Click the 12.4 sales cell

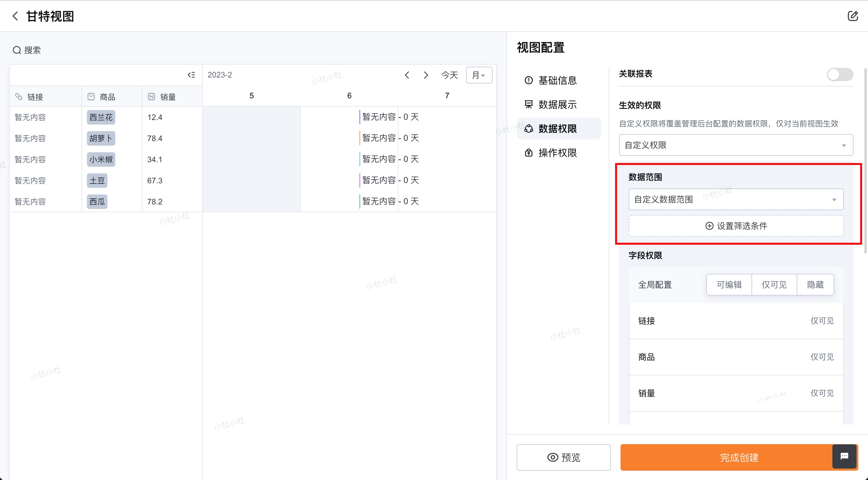pos(172,117)
